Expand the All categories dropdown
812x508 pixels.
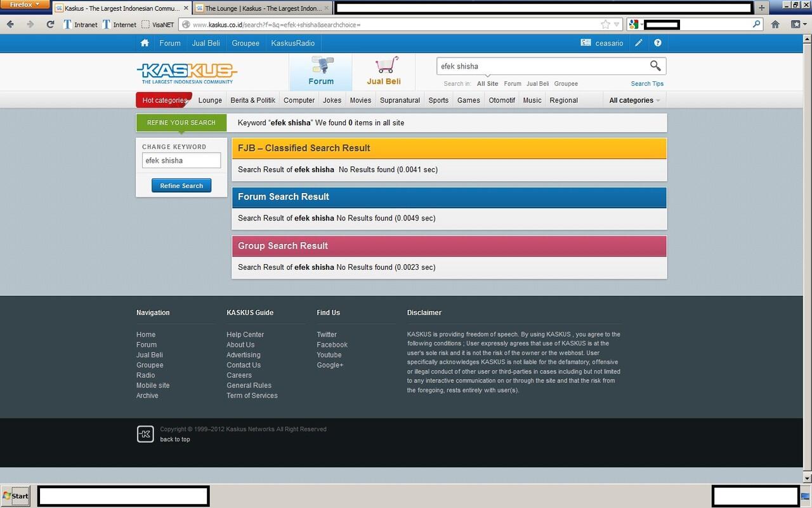634,100
